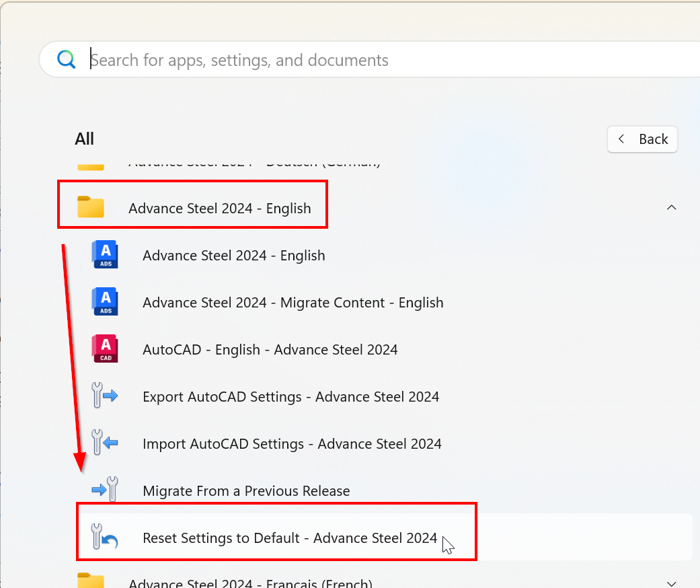Open the partially visible Deutsch (German) folder
The height and width of the screenshot is (588, 700).
[254, 163]
